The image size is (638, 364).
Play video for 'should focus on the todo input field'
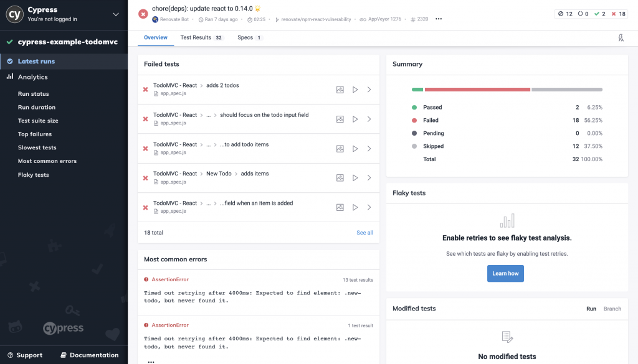tap(355, 119)
